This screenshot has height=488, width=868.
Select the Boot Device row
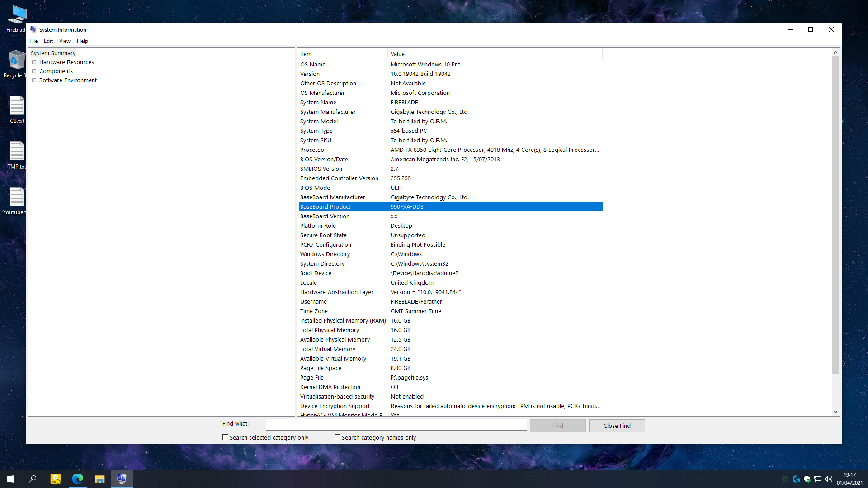pyautogui.click(x=451, y=273)
